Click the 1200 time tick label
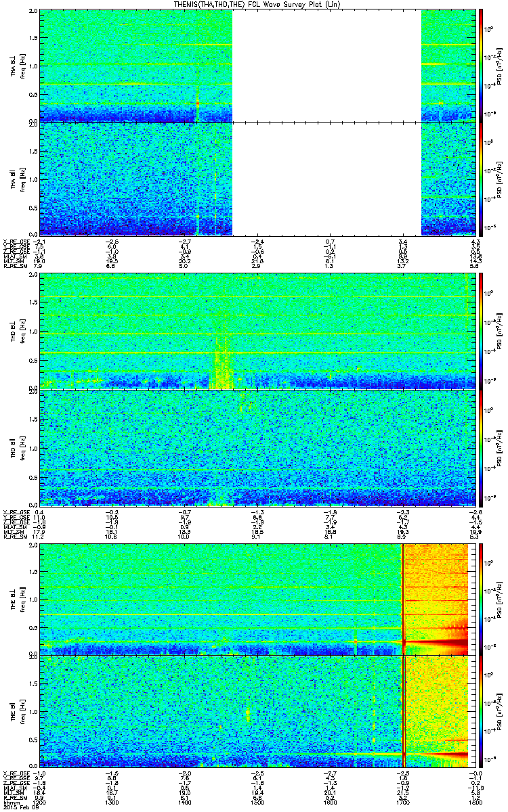The height and width of the screenshot is (812, 508). [x=39, y=801]
